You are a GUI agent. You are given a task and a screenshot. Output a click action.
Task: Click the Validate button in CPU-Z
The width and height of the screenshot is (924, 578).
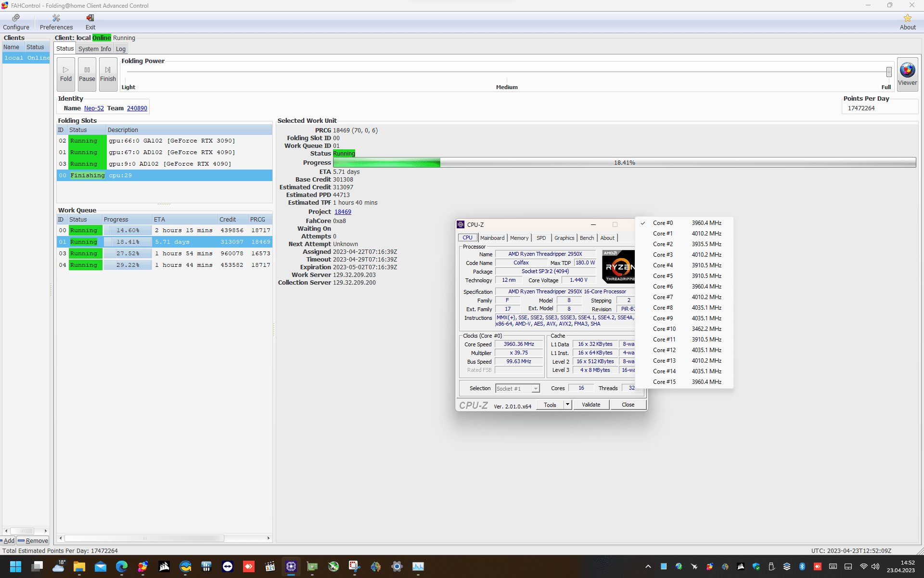(x=591, y=405)
